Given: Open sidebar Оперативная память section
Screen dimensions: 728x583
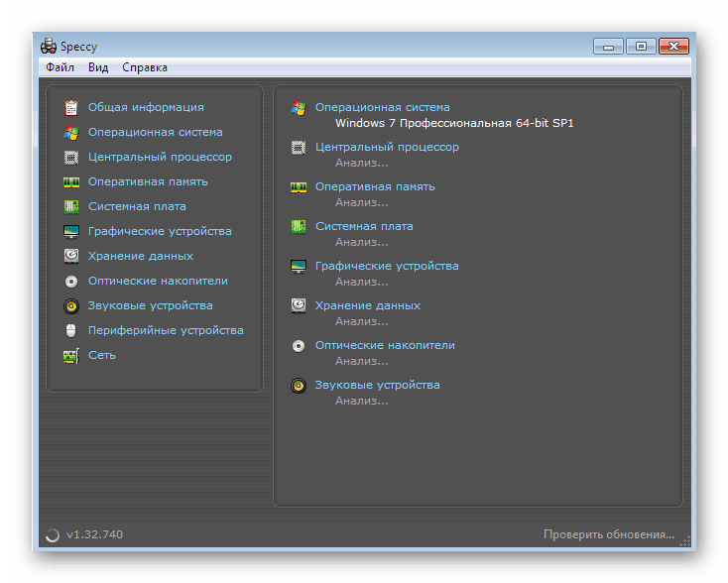Looking at the screenshot, I should 148,181.
